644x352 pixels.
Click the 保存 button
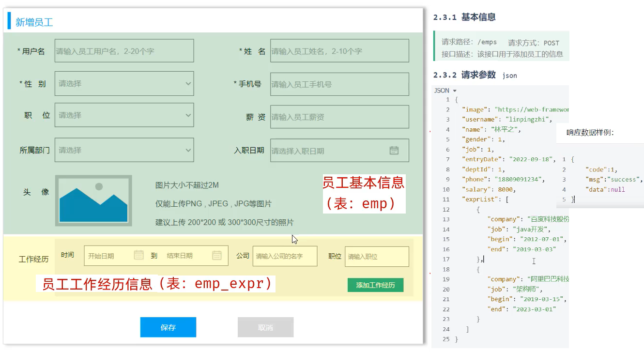168,327
